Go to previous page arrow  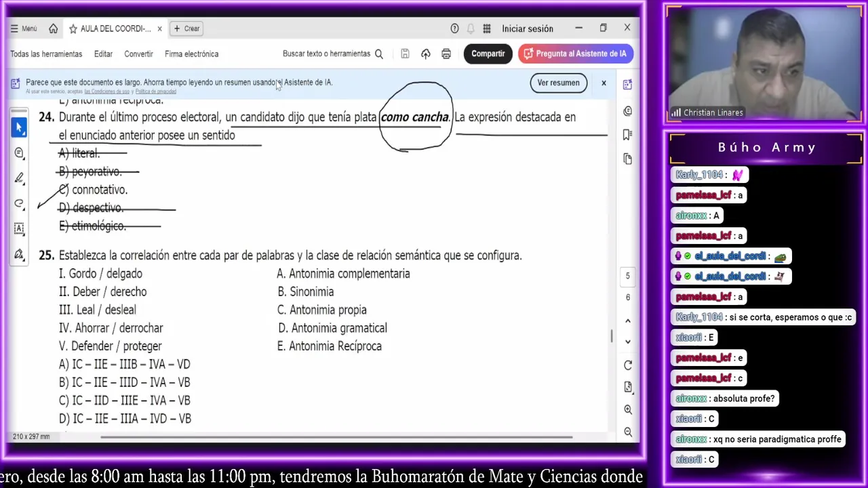(627, 321)
